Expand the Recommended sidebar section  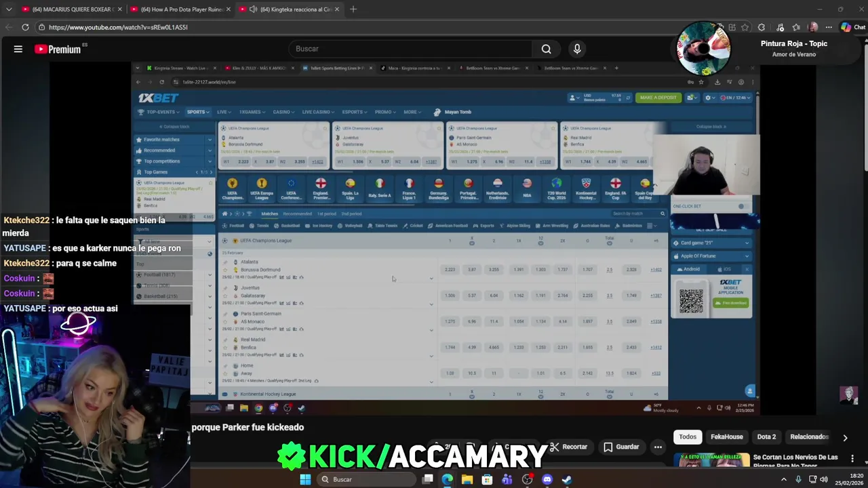174,150
